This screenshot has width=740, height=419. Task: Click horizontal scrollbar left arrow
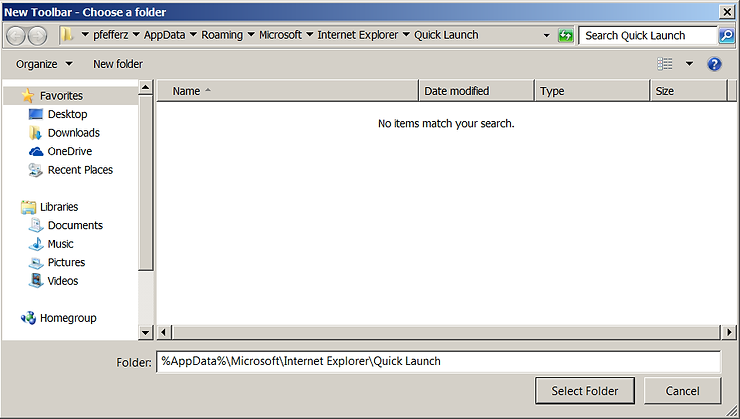point(163,332)
